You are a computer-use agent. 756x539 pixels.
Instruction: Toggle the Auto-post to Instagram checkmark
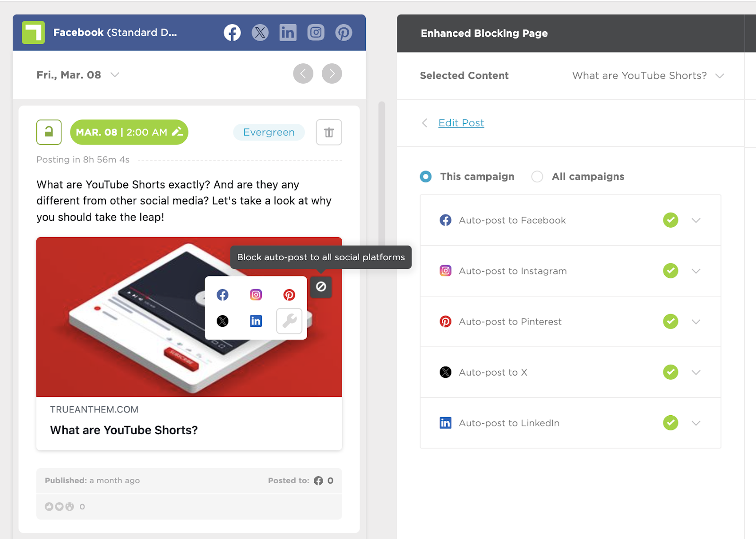(670, 271)
